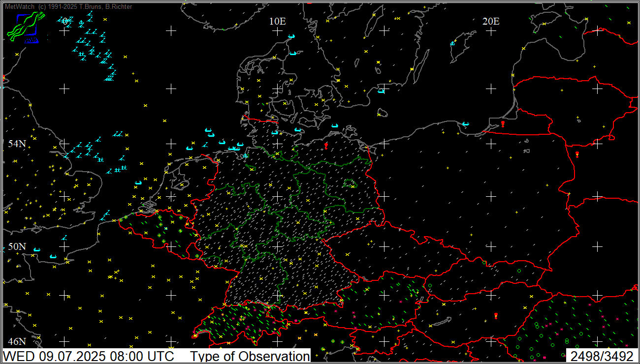This screenshot has width=640, height=364.
Task: Click the '2498/3492' station counter
Action: [x=602, y=356]
